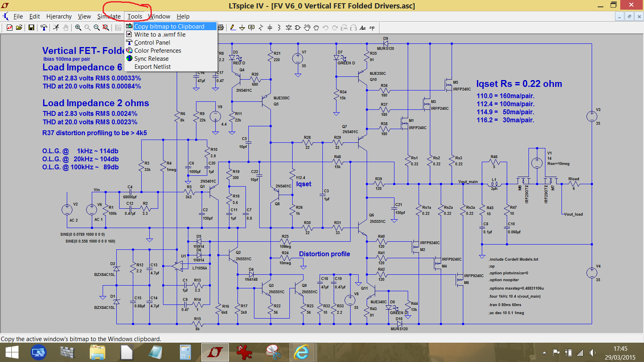Show hidden tray icons arrow
The image size is (644, 362).
coord(545,353)
